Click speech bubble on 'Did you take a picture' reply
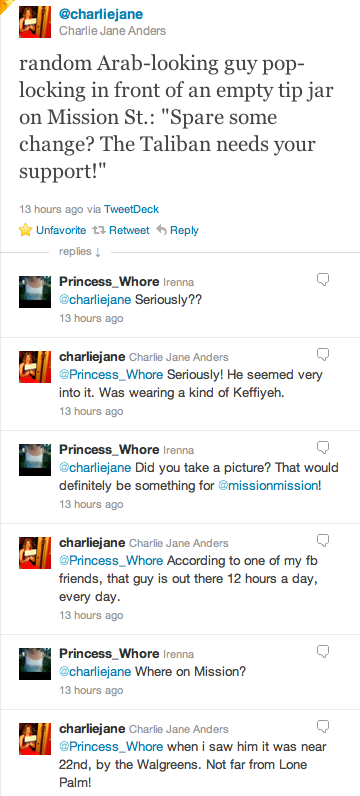 point(323,447)
